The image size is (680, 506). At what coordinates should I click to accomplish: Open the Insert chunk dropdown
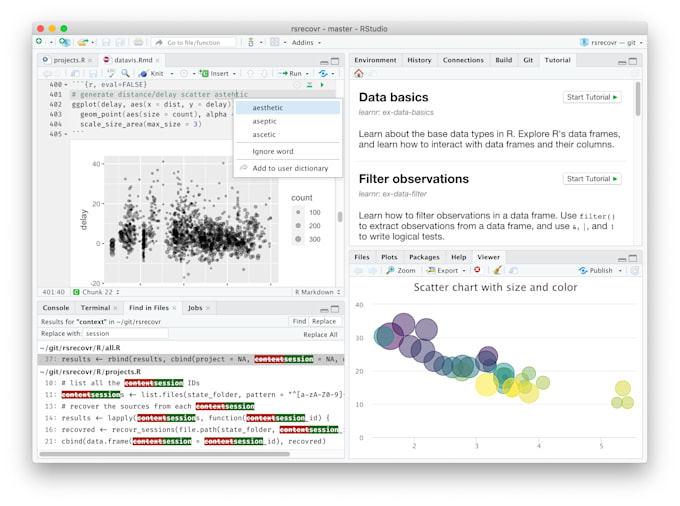[x=218, y=74]
